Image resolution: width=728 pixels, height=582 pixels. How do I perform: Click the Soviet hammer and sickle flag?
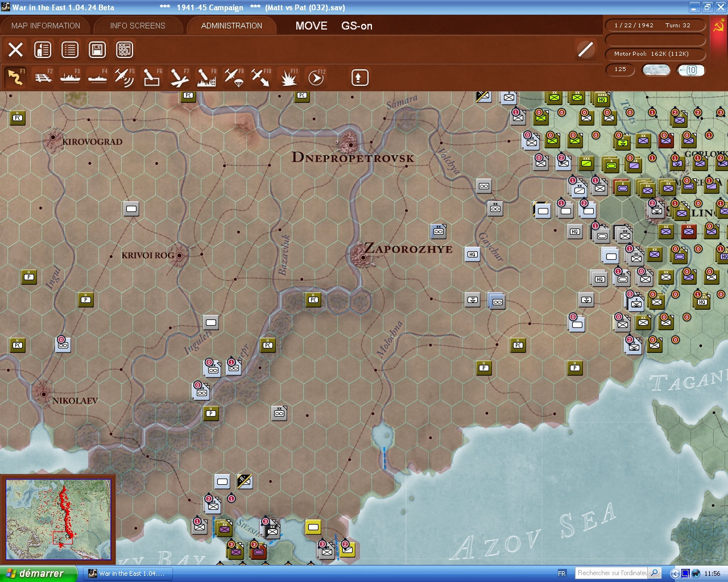click(718, 26)
